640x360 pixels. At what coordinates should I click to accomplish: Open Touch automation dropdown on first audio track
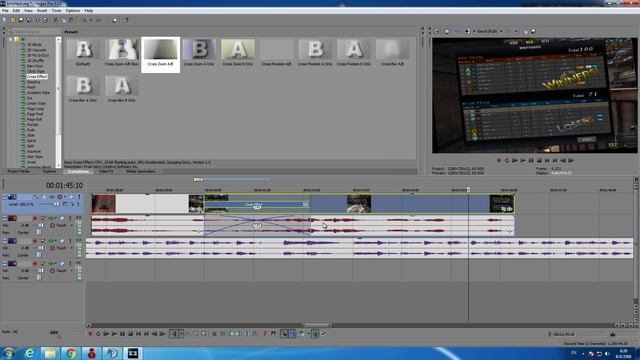pos(71,225)
